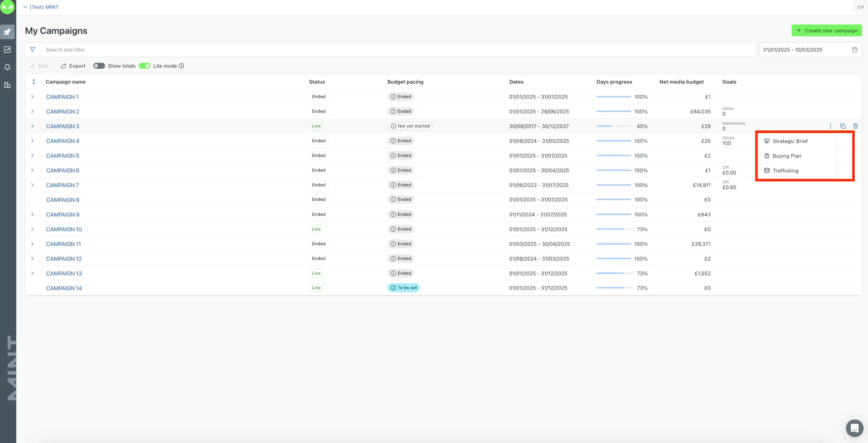Open the analytics chart sidebar icon
868x443 pixels.
click(x=8, y=50)
